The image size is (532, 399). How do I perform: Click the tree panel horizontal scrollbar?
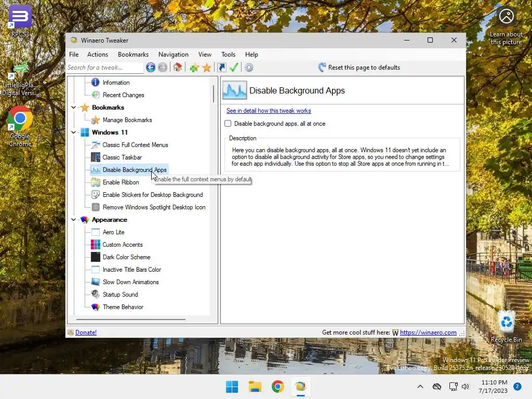131,320
